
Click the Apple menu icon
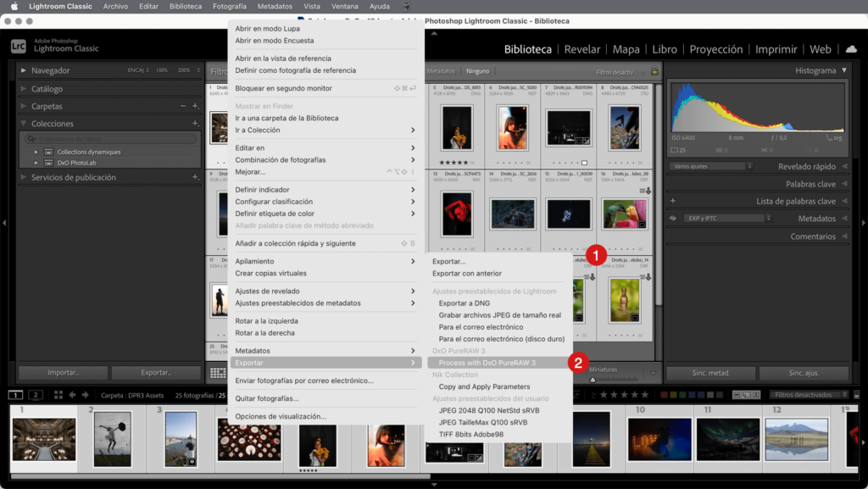[14, 7]
